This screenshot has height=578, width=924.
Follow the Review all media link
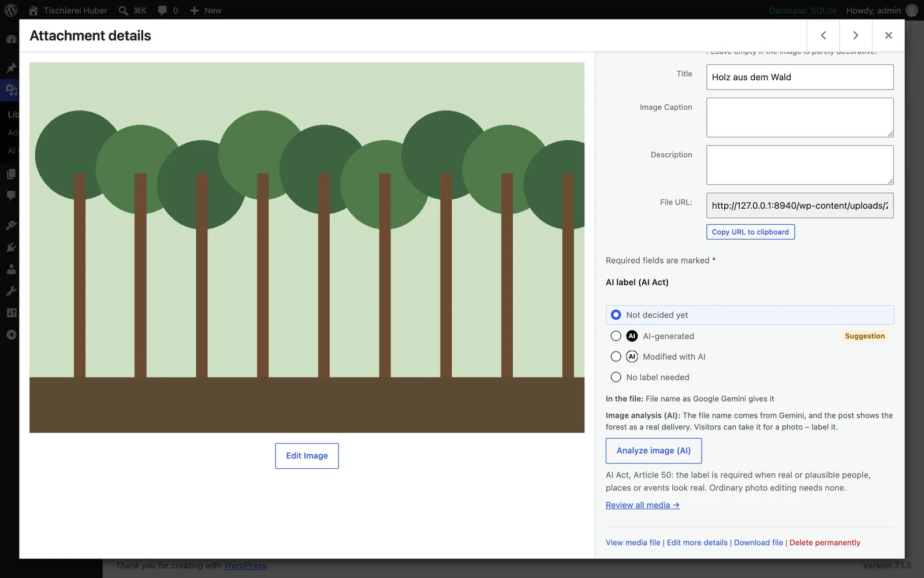(642, 505)
